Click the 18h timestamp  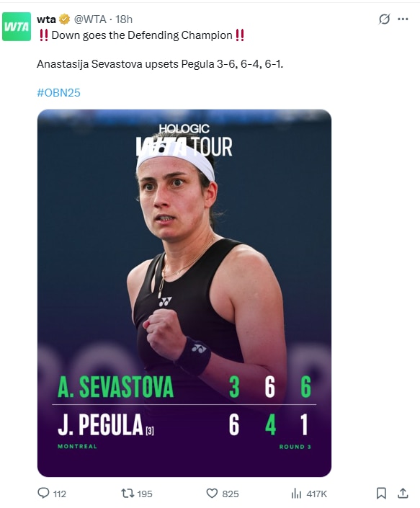point(124,19)
